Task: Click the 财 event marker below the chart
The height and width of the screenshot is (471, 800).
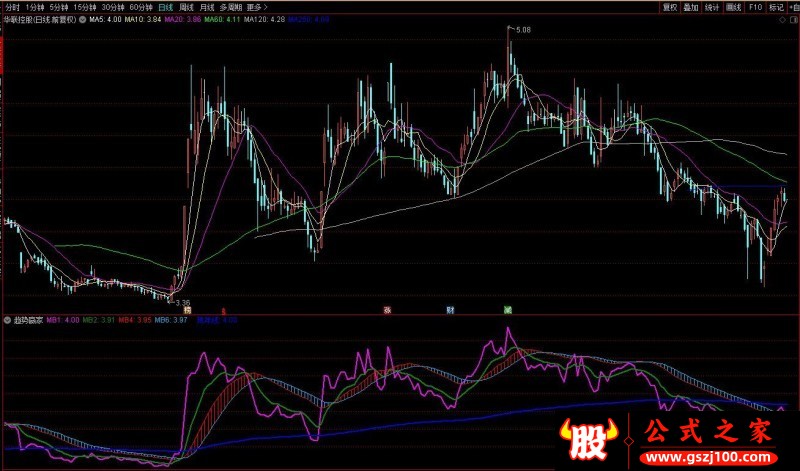Action: (451, 309)
